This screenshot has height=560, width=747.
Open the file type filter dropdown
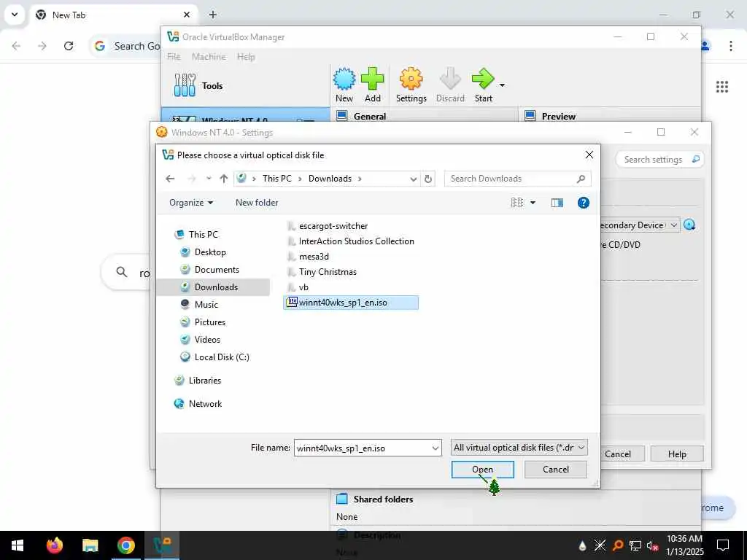519,448
